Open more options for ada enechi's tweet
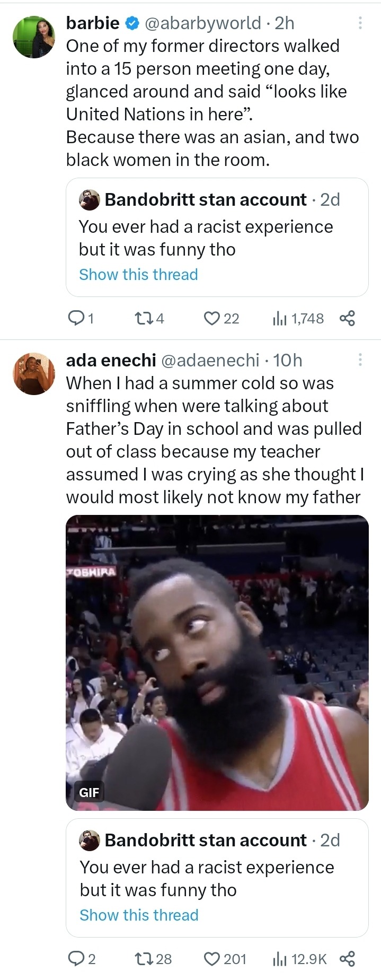Viewport: 381px width, 980px height. click(x=360, y=360)
